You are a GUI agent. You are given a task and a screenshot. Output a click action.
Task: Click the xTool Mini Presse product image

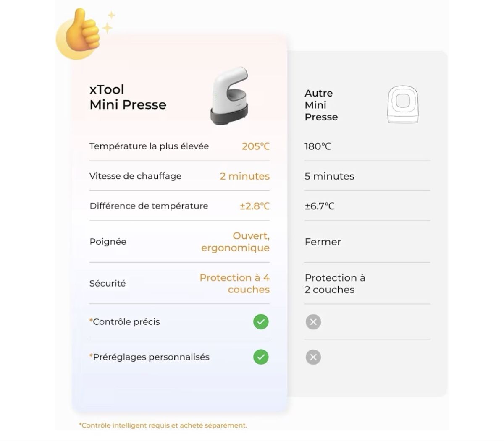(230, 96)
